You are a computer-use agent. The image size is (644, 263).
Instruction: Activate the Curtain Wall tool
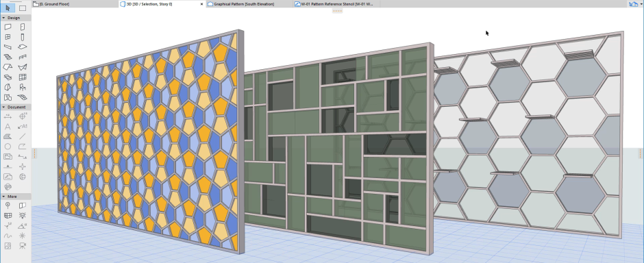(x=23, y=77)
